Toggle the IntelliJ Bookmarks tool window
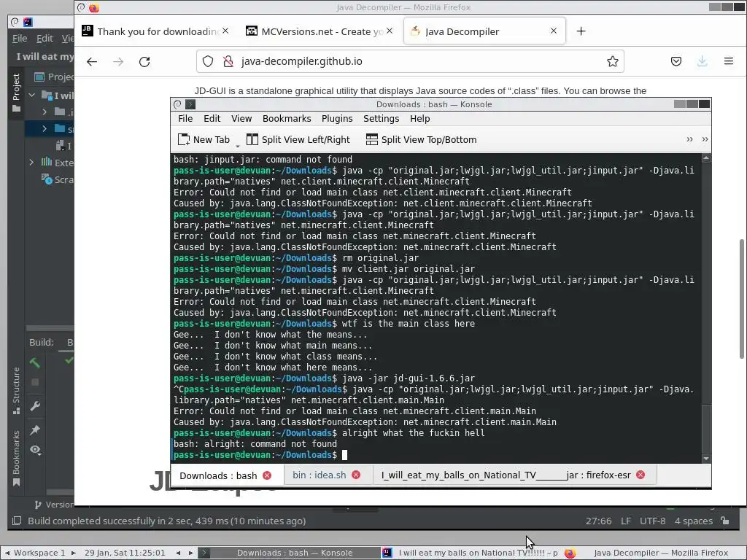The image size is (747, 560). click(16, 458)
